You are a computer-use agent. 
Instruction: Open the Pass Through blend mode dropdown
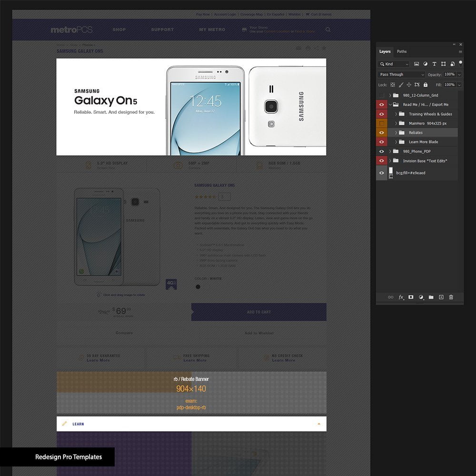401,74
